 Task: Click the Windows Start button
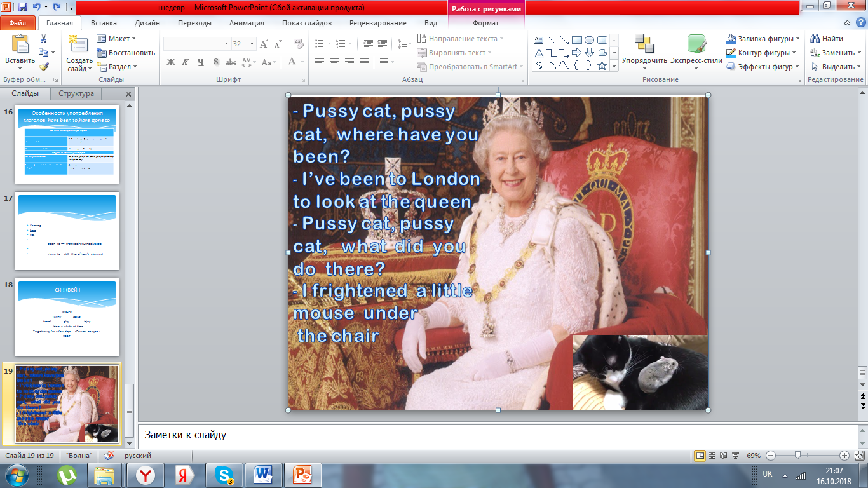(17, 475)
